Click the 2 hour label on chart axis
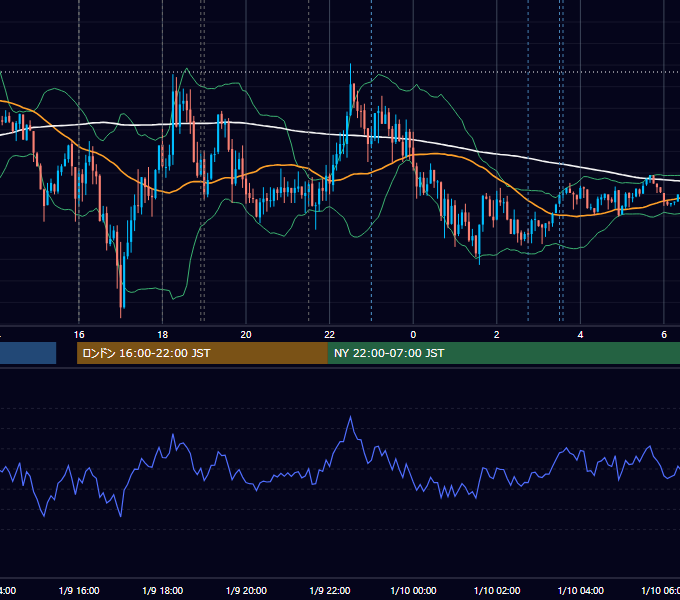This screenshot has height=600, width=680. [497, 335]
